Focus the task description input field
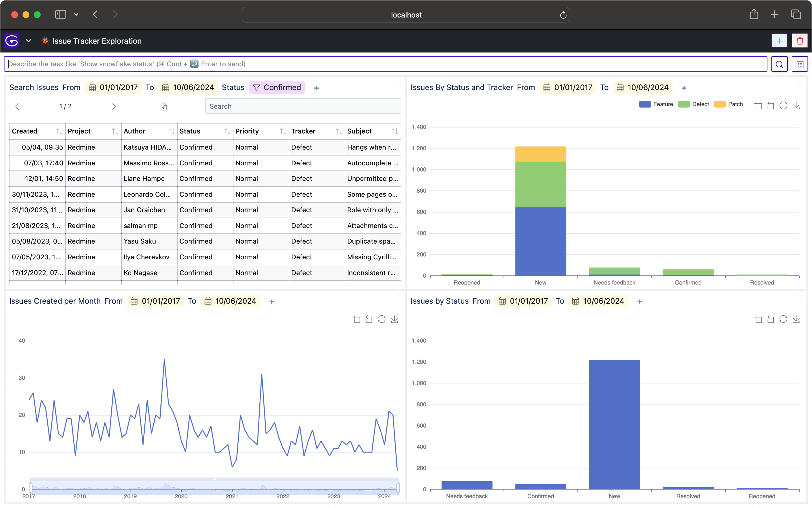 pyautogui.click(x=385, y=64)
